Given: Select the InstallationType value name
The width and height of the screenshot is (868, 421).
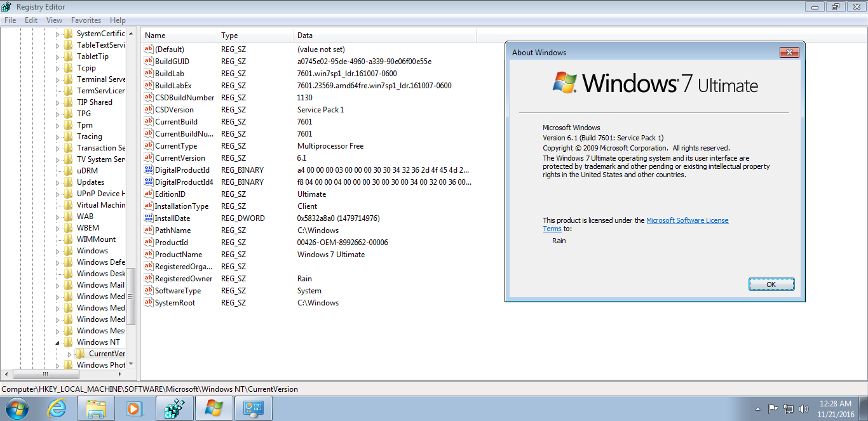Looking at the screenshot, I should pos(182,206).
